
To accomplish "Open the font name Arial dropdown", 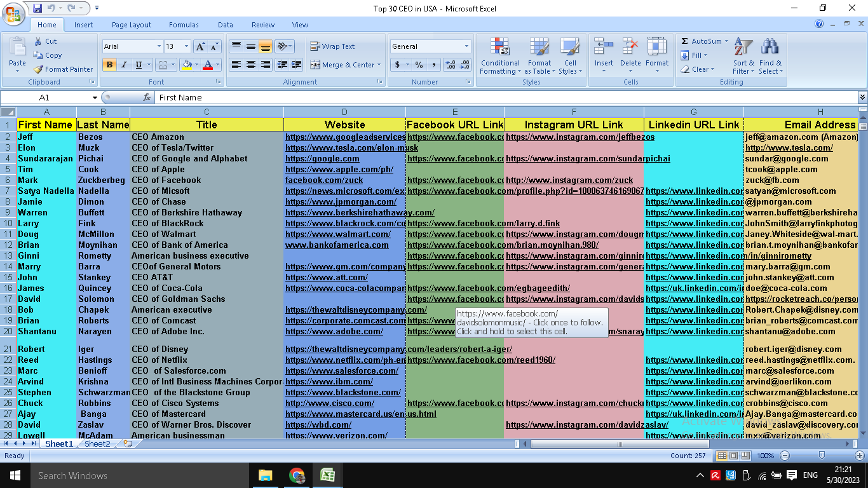I will pyautogui.click(x=159, y=46).
